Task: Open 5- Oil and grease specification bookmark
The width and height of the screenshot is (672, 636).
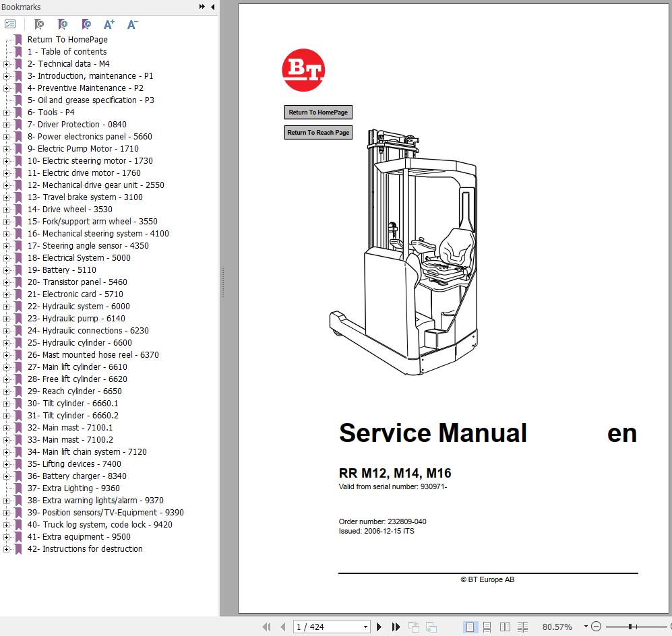Action: 90,100
